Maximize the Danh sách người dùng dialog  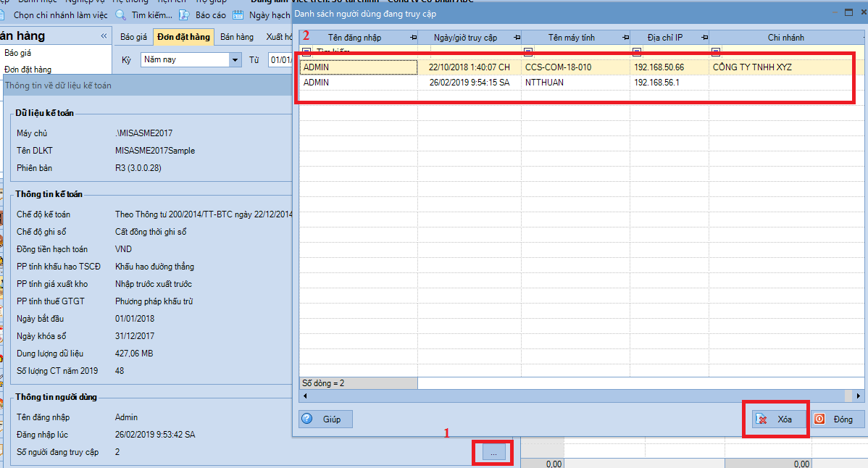[848, 12]
